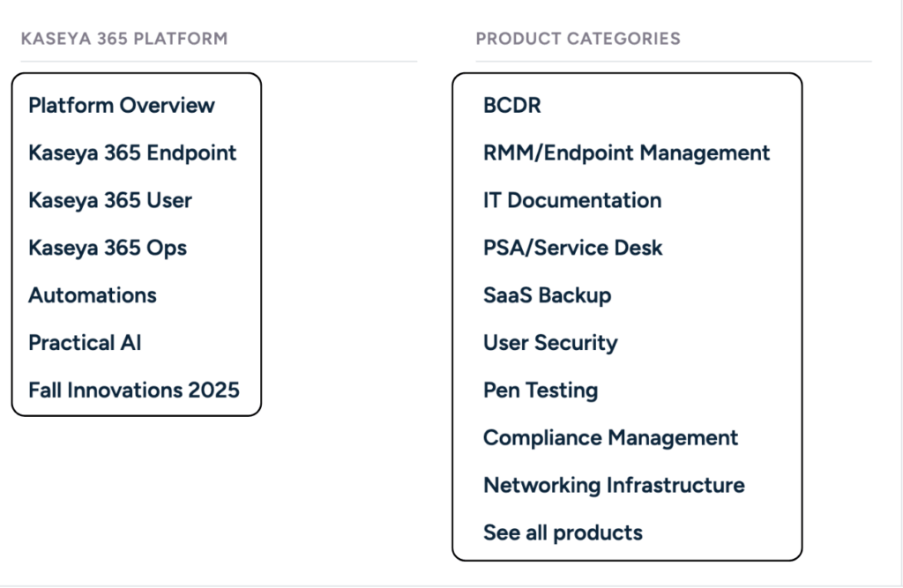The height and width of the screenshot is (588, 903).
Task: Open the Platform Overview link
Action: pyautogui.click(x=122, y=106)
